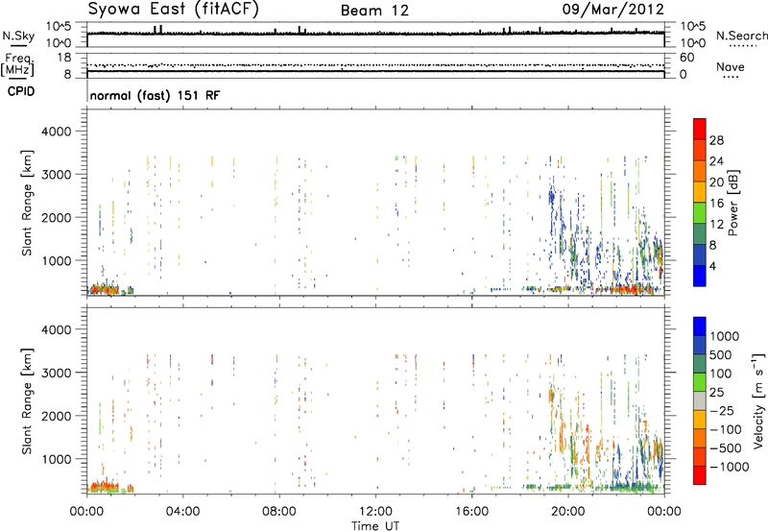
Task: Click the '20:00' time tick label
Action: click(568, 512)
